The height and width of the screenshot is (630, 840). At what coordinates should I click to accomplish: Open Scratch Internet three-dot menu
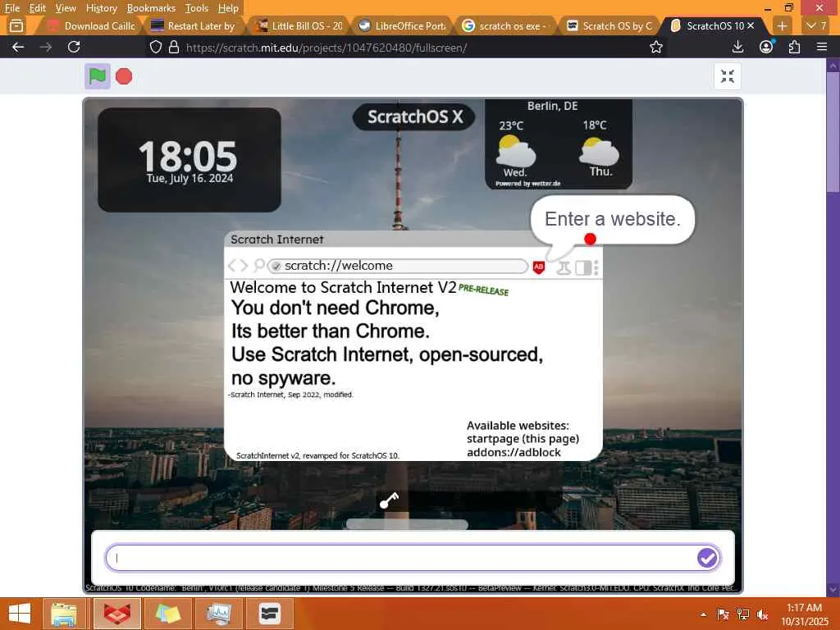(x=596, y=267)
